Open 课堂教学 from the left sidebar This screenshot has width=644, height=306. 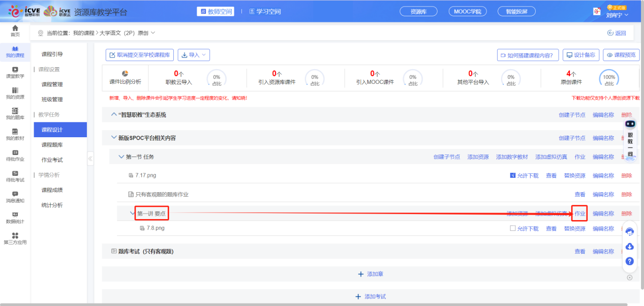pos(15,72)
